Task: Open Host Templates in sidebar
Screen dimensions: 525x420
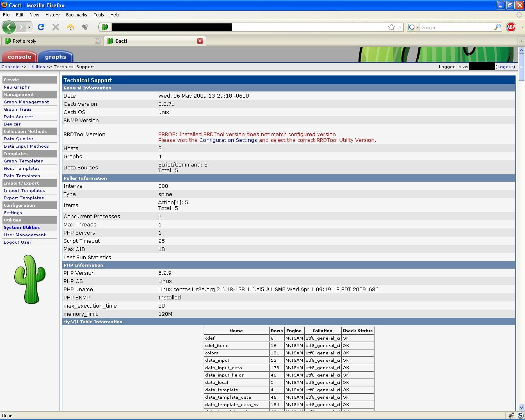Action: (x=22, y=168)
